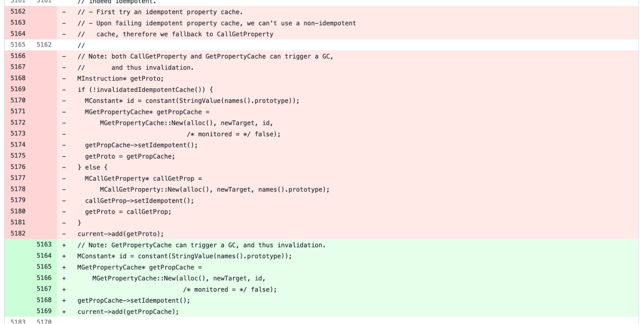Viewport: 644px width, 324px height.
Task: Click the added comment about GetPropertyCache triggering GC
Action: click(x=201, y=245)
